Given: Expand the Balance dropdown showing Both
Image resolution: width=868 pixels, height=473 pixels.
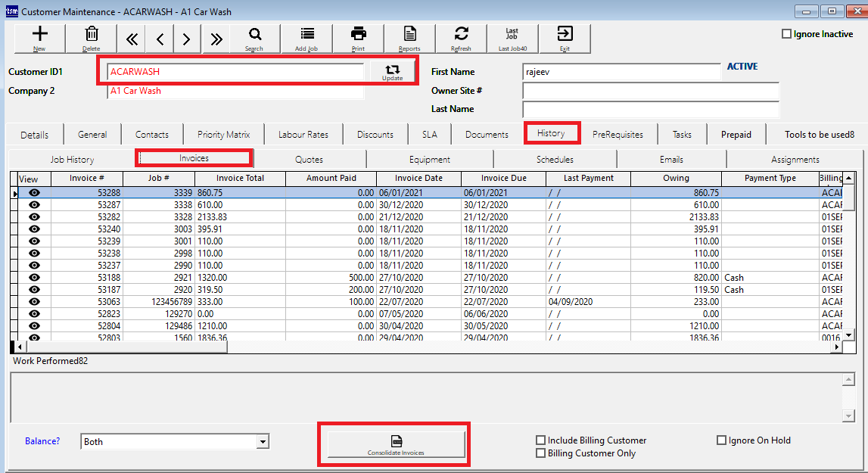Looking at the screenshot, I should pos(263,442).
